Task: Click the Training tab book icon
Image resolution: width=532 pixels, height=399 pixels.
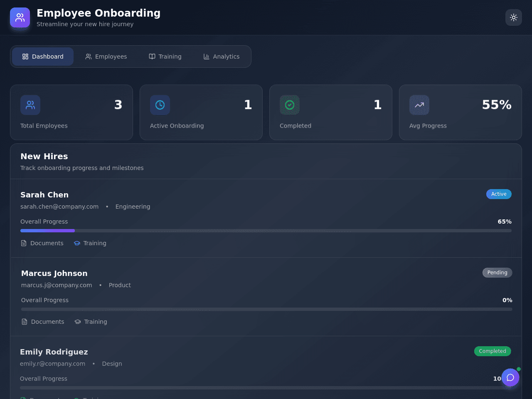Action: point(152,57)
